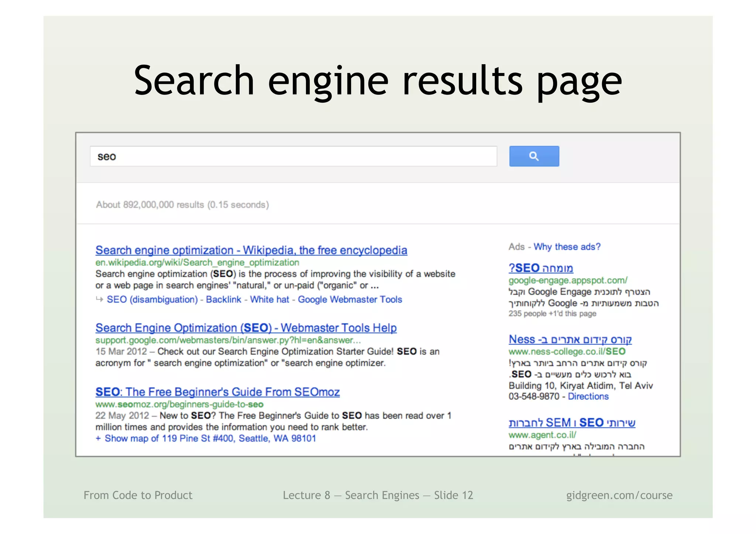The height and width of the screenshot is (534, 756).
Task: Click the www.seomoz.org green URL
Action: pos(179,404)
